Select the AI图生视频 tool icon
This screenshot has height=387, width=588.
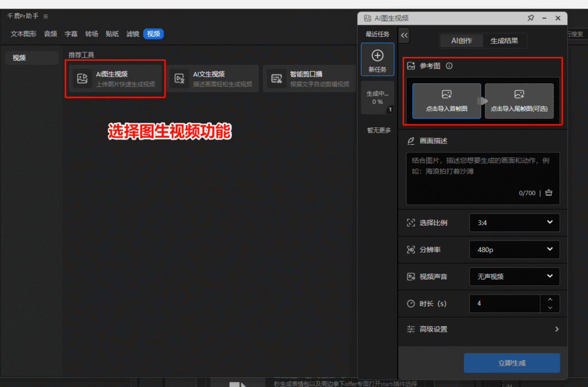pos(82,78)
